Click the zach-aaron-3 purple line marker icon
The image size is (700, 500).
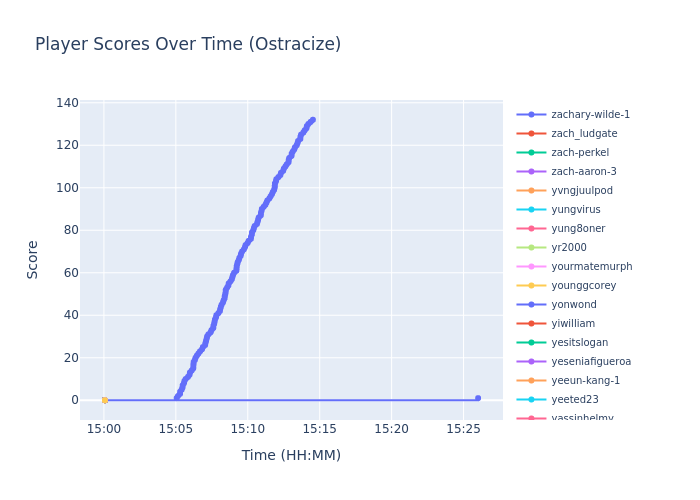[531, 172]
